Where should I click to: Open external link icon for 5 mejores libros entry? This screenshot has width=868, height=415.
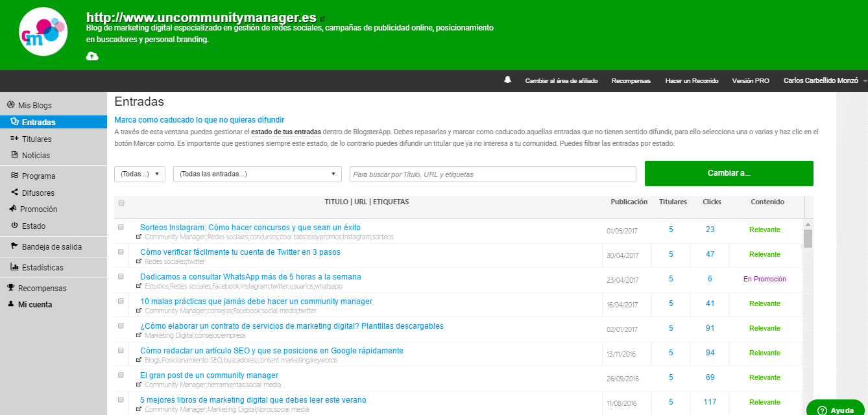(139, 409)
